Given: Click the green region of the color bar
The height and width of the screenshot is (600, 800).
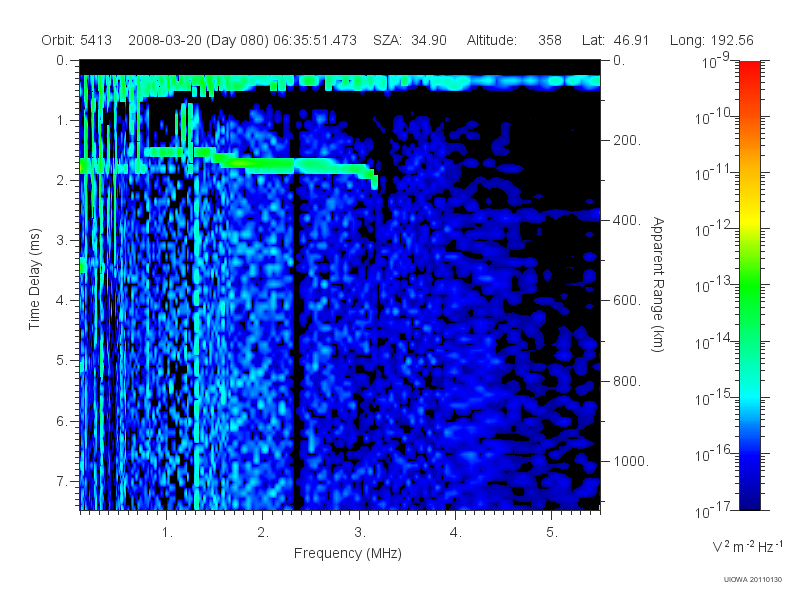Looking at the screenshot, I should pyautogui.click(x=749, y=291).
